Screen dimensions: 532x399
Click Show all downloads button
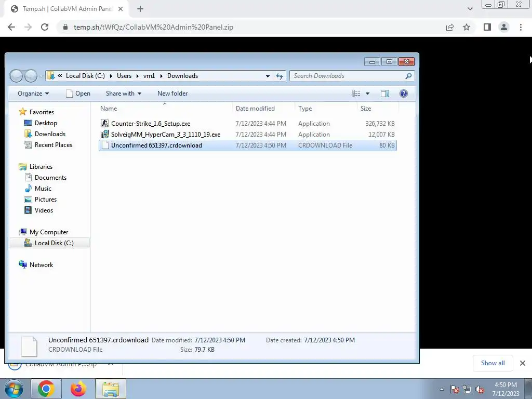point(493,363)
